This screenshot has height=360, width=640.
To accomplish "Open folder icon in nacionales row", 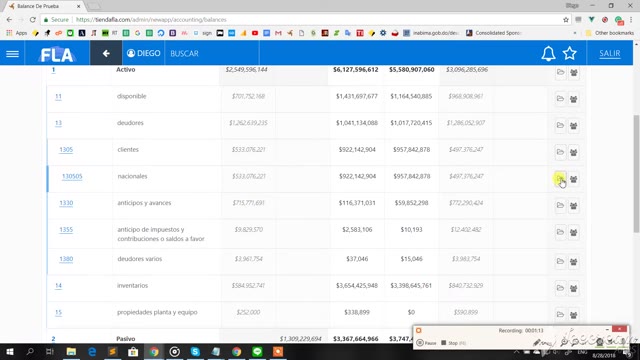I will pos(560,178).
